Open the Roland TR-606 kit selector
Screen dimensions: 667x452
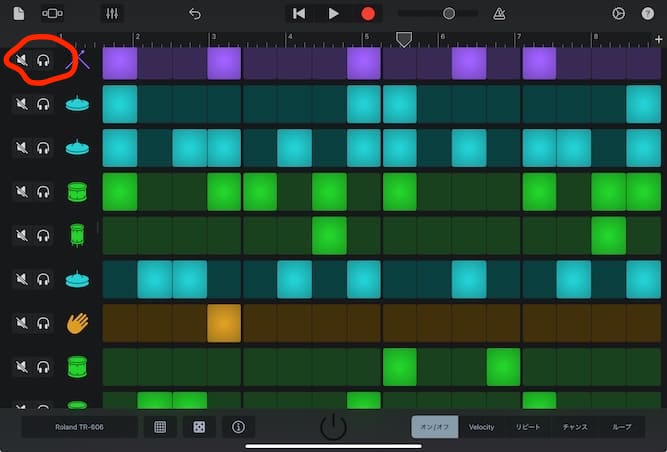(x=80, y=427)
